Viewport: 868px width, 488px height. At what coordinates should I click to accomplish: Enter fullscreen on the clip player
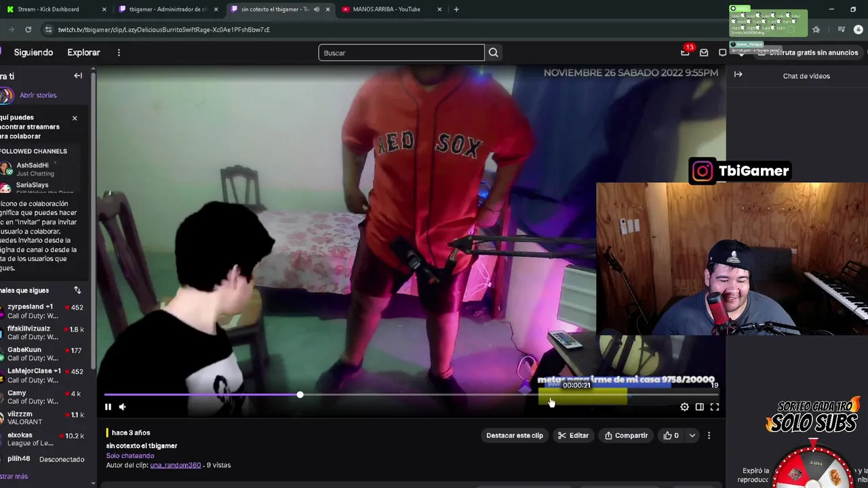[x=714, y=407]
